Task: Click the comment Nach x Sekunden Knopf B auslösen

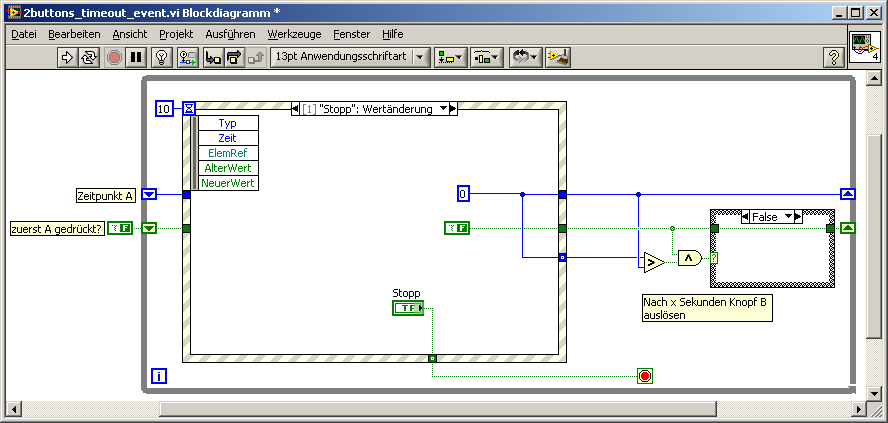Action: tap(707, 309)
